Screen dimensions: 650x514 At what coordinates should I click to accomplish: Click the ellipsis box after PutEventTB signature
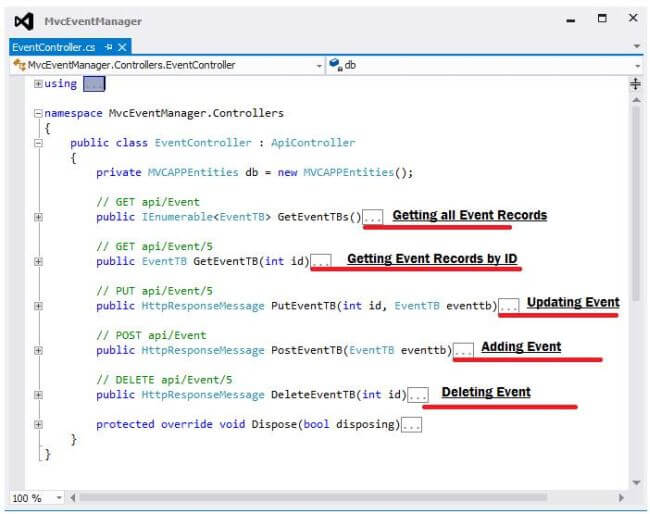(508, 306)
